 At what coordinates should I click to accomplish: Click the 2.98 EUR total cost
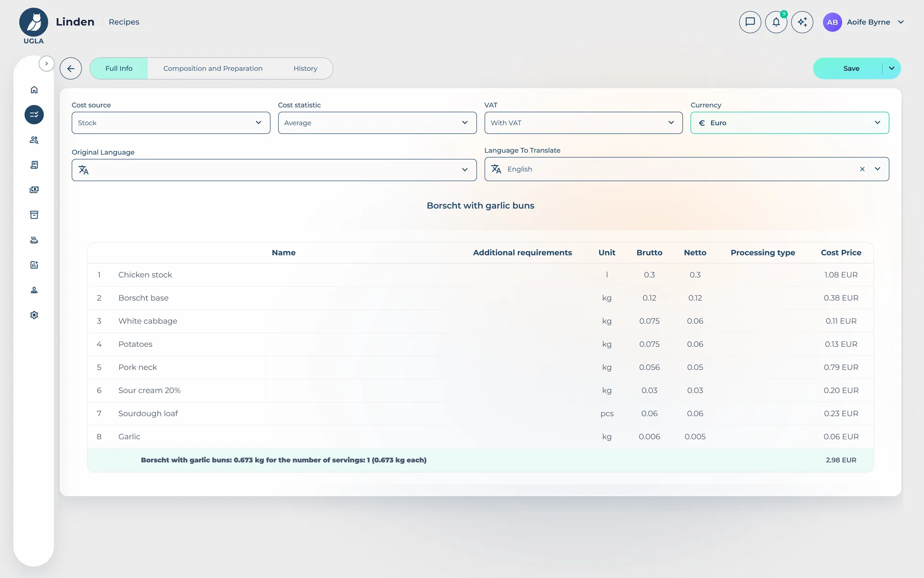click(x=841, y=460)
